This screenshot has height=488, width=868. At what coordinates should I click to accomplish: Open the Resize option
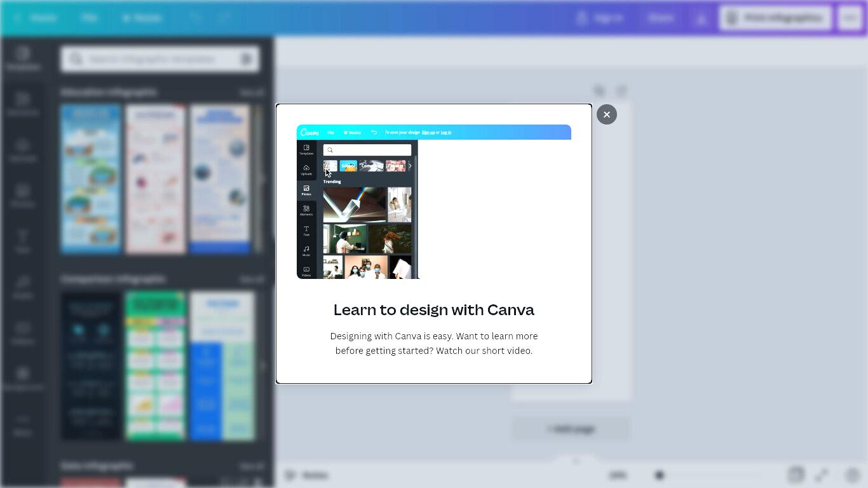pos(142,18)
